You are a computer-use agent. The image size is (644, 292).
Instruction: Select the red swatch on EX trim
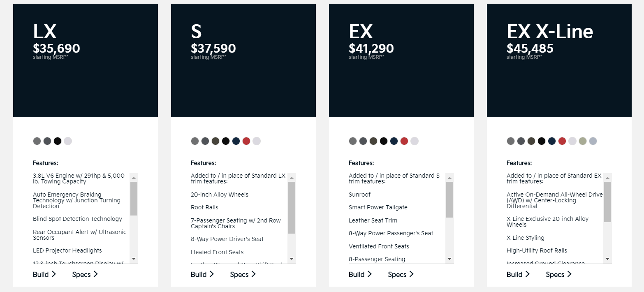click(x=404, y=141)
